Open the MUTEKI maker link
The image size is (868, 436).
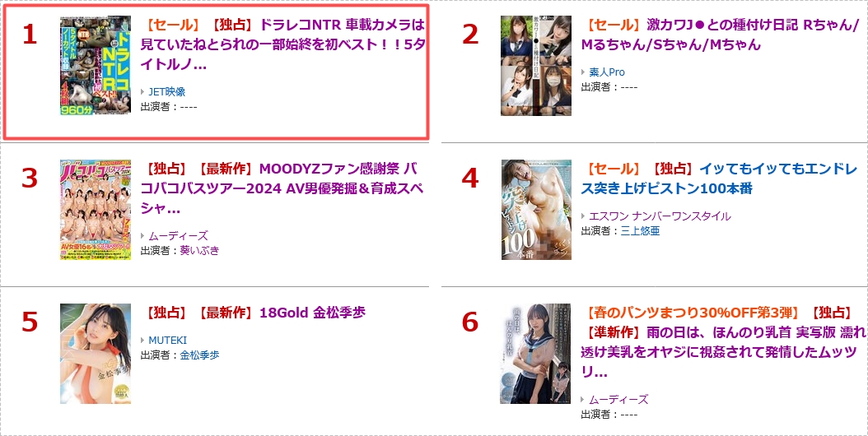(167, 341)
